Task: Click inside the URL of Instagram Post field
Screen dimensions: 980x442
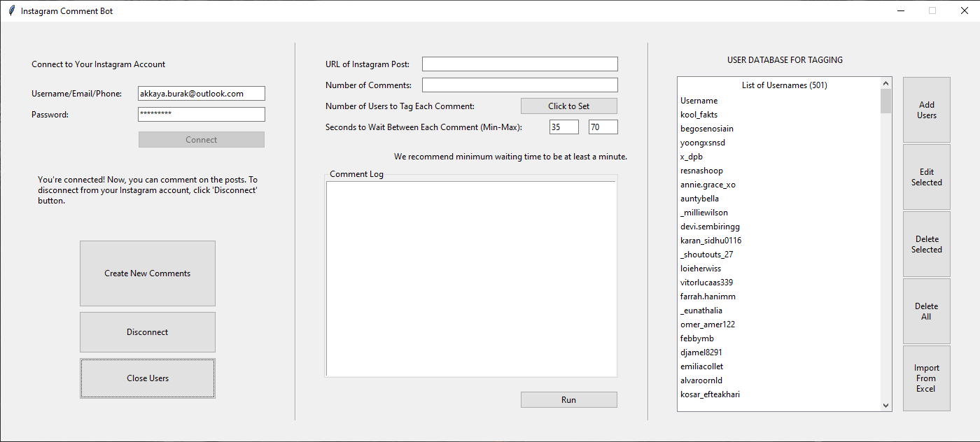Action: (519, 64)
